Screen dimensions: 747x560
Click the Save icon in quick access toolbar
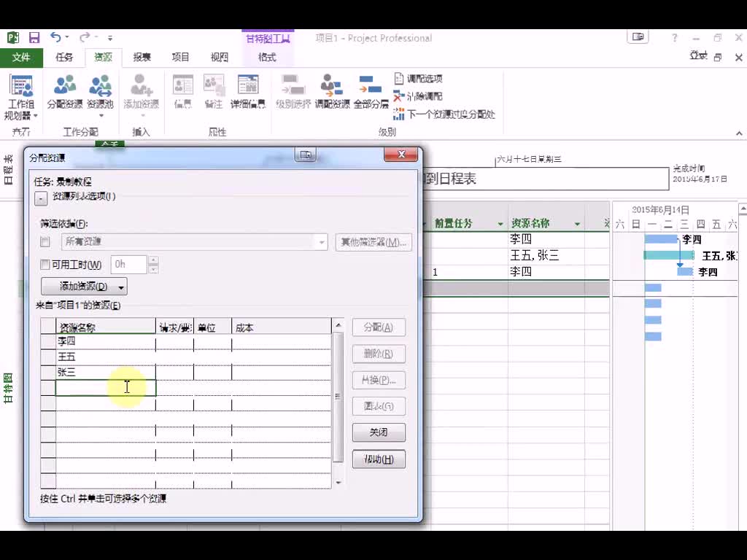[34, 36]
